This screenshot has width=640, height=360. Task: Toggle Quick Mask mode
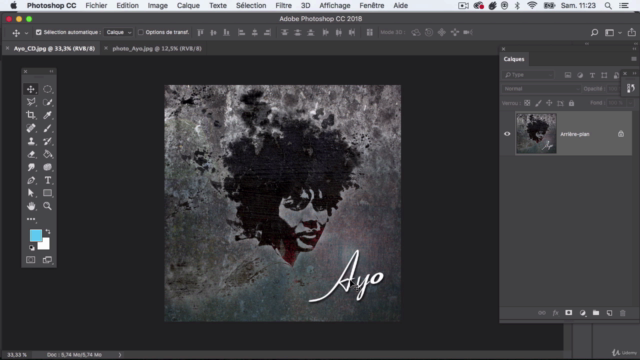pyautogui.click(x=31, y=260)
